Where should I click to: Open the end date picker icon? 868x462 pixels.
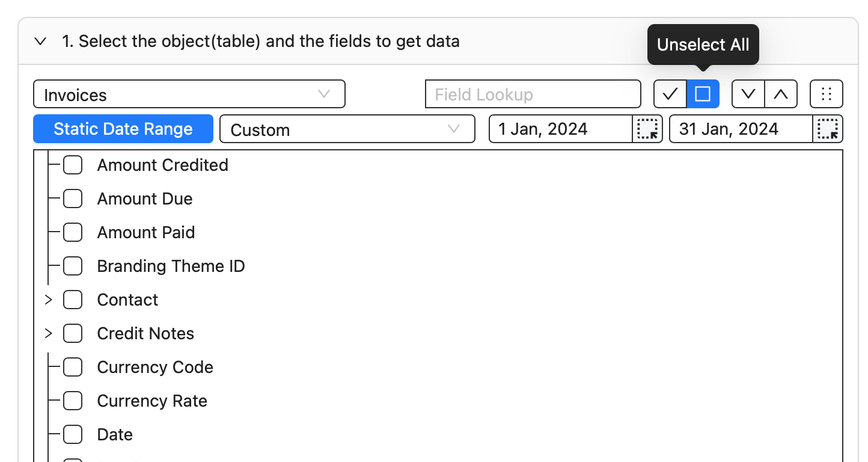pos(828,129)
